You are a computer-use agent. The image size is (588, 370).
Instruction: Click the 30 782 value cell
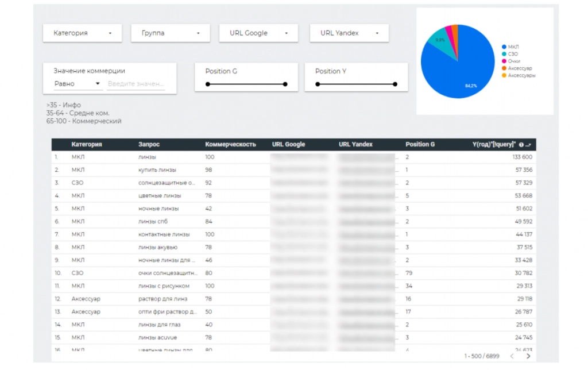coord(524,273)
